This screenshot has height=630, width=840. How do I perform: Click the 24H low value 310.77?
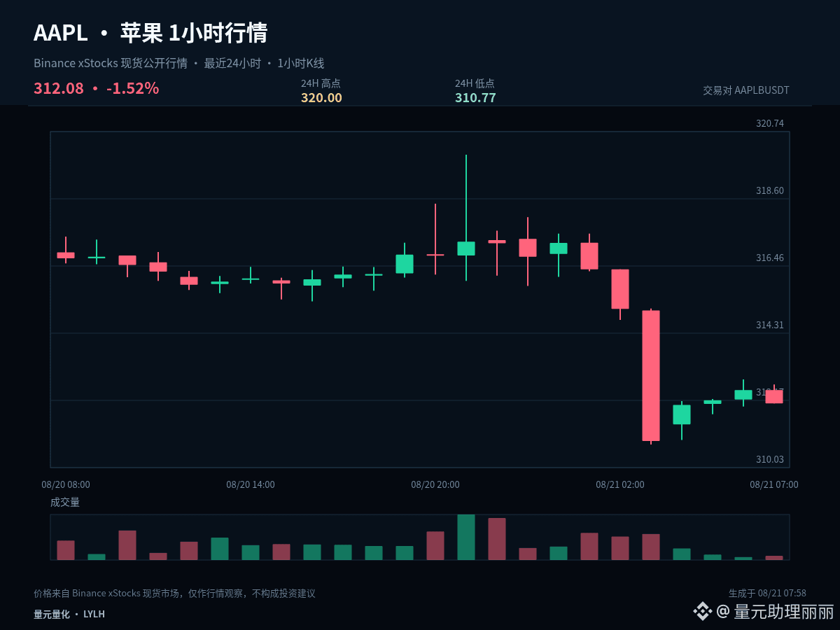click(x=475, y=98)
